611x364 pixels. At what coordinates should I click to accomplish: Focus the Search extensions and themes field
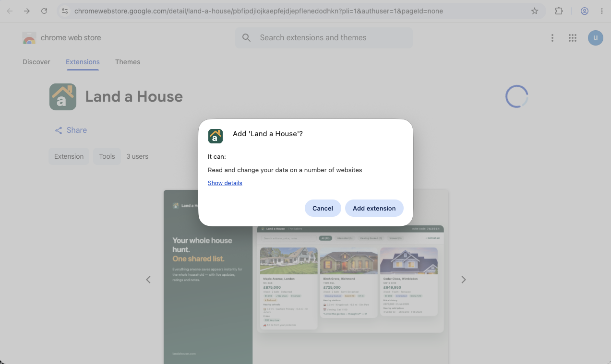pyautogui.click(x=324, y=38)
